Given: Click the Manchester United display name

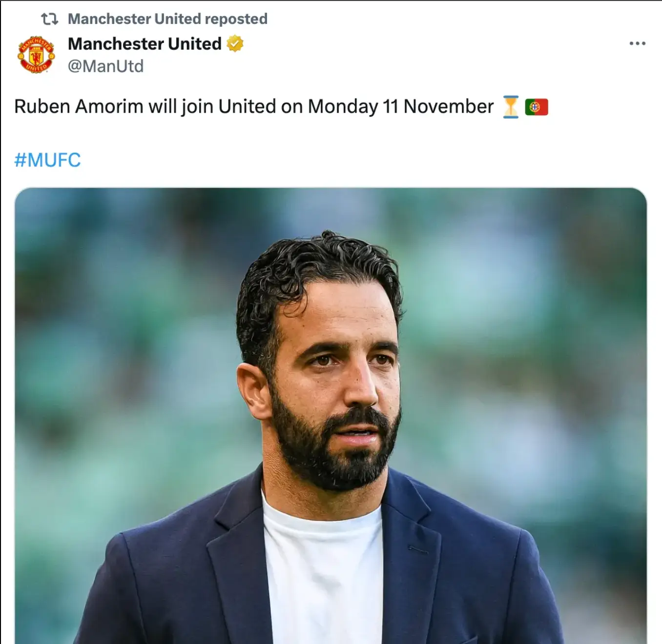Looking at the screenshot, I should [x=145, y=43].
